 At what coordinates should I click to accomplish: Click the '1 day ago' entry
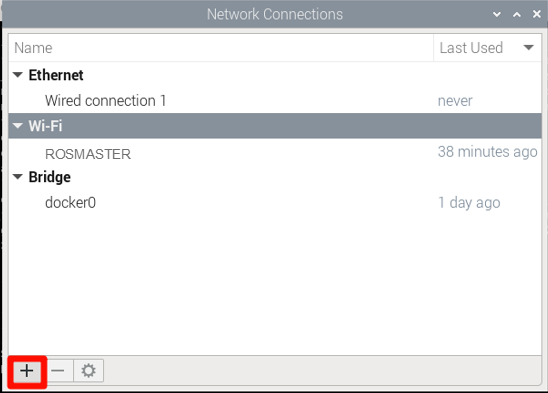coord(469,203)
